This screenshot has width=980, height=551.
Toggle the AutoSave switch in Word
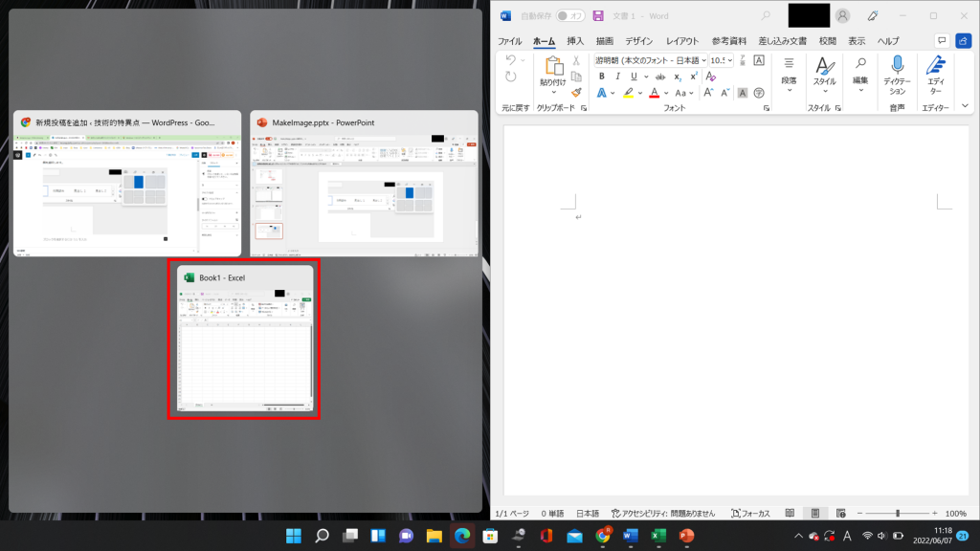(x=571, y=15)
